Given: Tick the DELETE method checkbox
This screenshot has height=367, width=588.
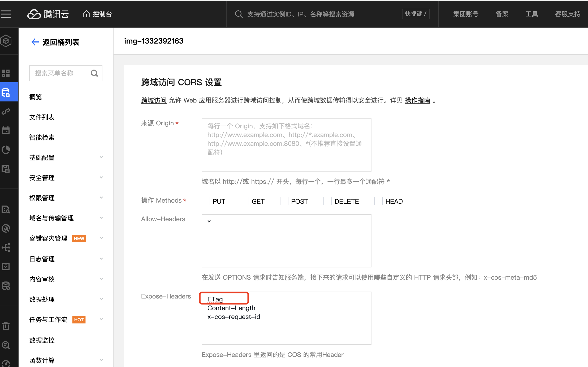Looking at the screenshot, I should click(x=327, y=201).
